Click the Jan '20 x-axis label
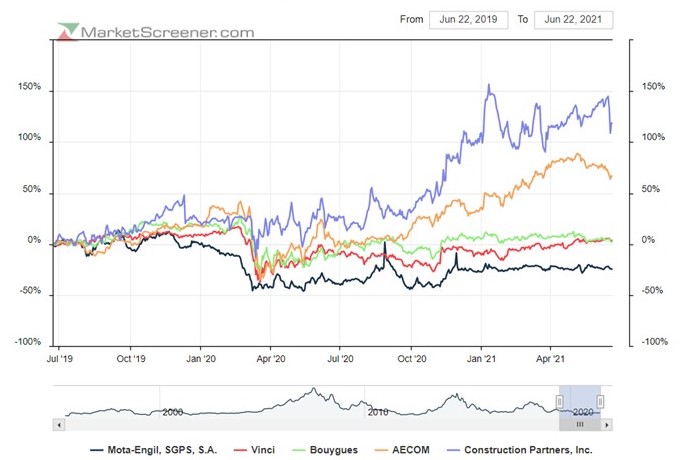The image size is (687, 460). point(201,359)
